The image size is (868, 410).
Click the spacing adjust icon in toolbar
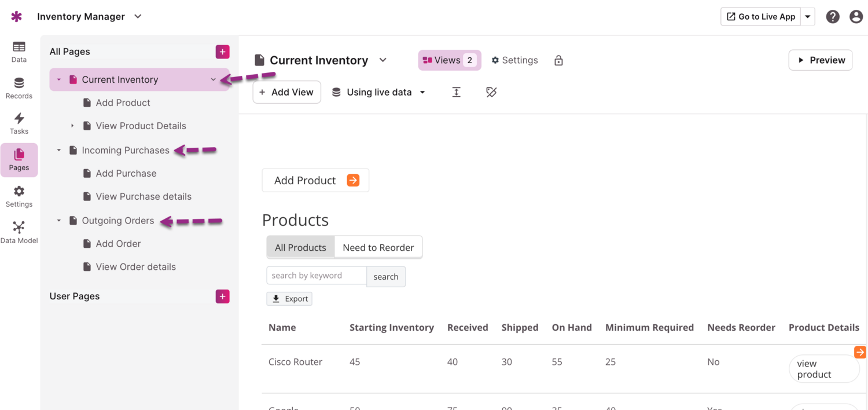[x=457, y=92]
